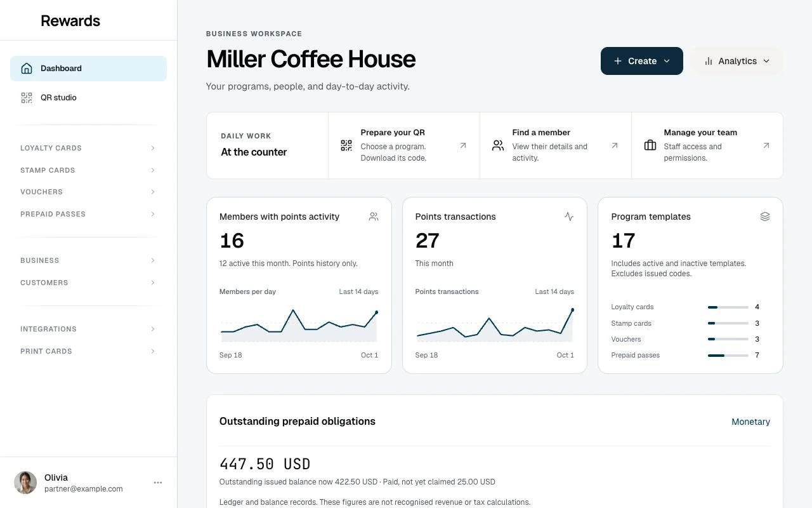
Task: Open the three-dot menu next to Olivia
Action: [x=158, y=483]
